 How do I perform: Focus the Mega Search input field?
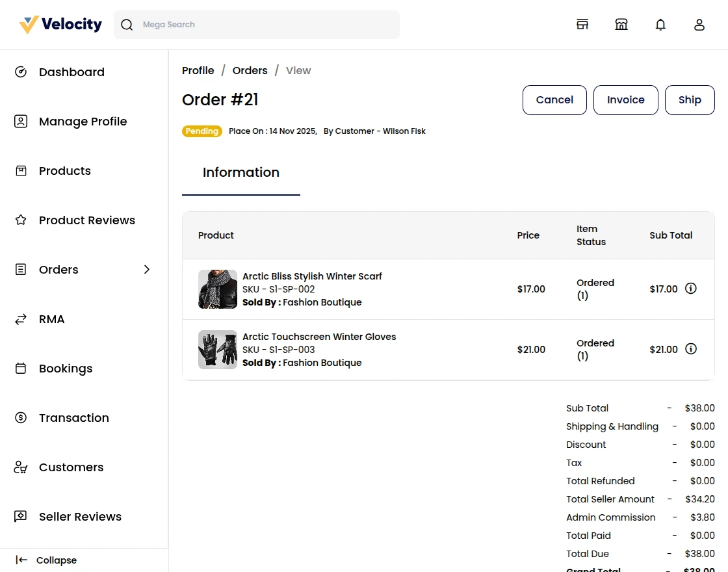click(266, 25)
